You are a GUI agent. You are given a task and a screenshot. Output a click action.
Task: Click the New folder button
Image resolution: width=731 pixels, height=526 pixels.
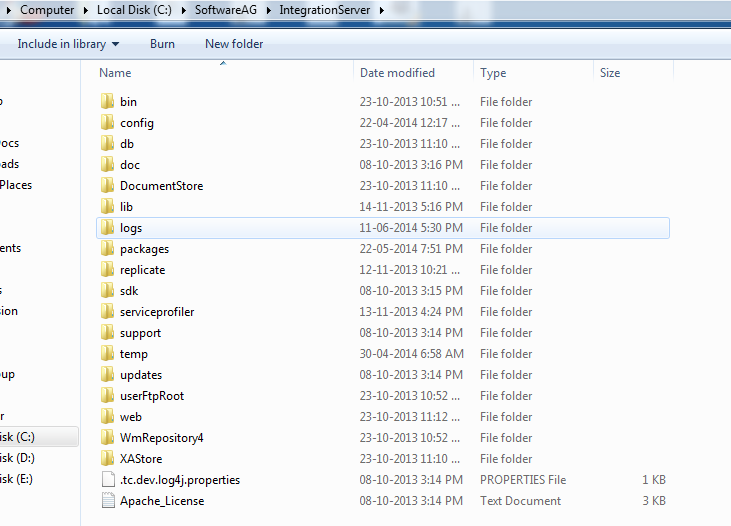tap(234, 44)
